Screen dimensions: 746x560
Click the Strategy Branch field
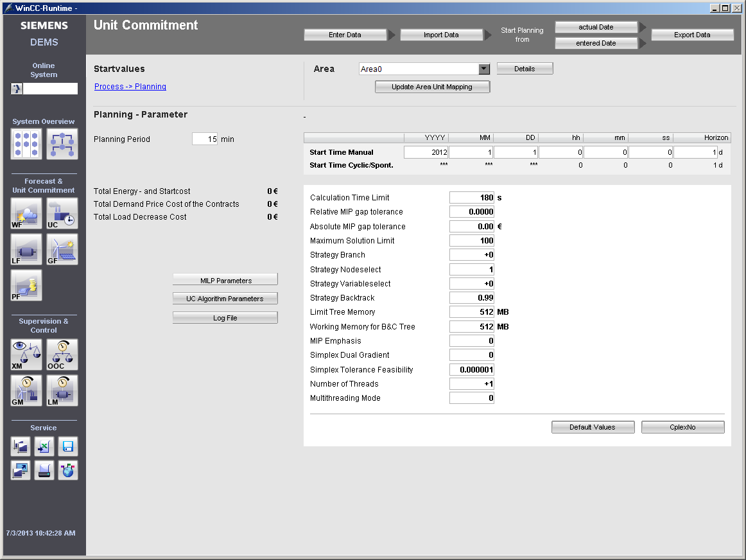click(472, 254)
